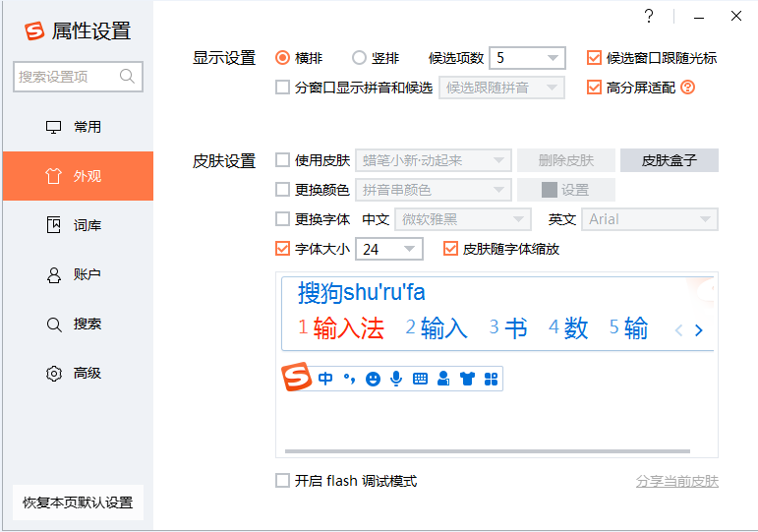Click the Sogou logo in the title
This screenshot has height=532, width=758.
tap(34, 30)
